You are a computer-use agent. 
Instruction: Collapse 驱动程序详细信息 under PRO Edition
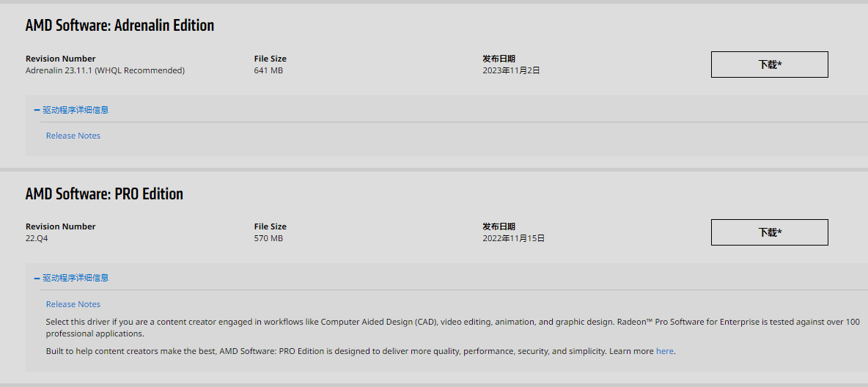click(x=76, y=278)
